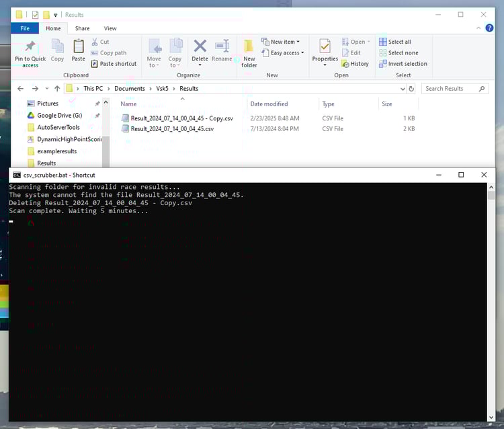Click the Cut scissors command
The width and height of the screenshot is (504, 429).
[100, 42]
